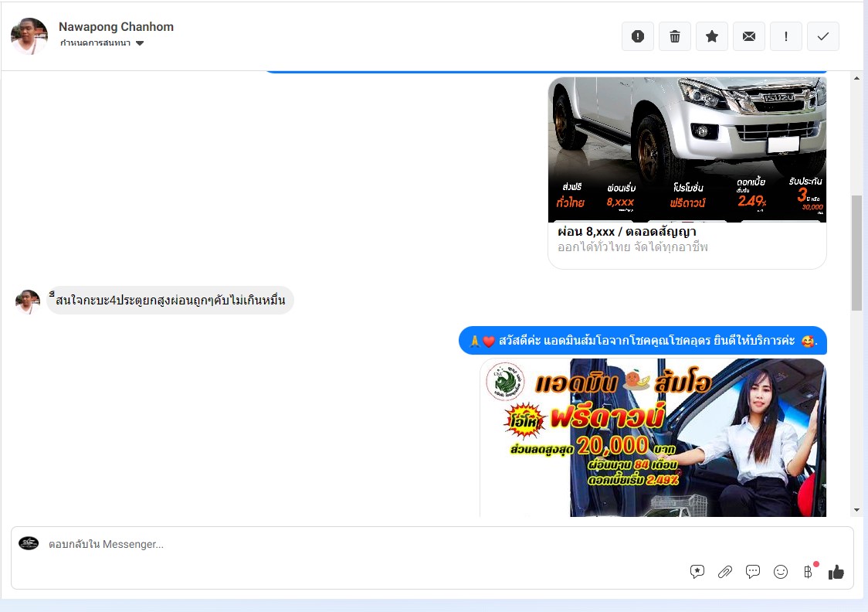Mark conversation as done with checkmark
868x612 pixels.
click(823, 36)
